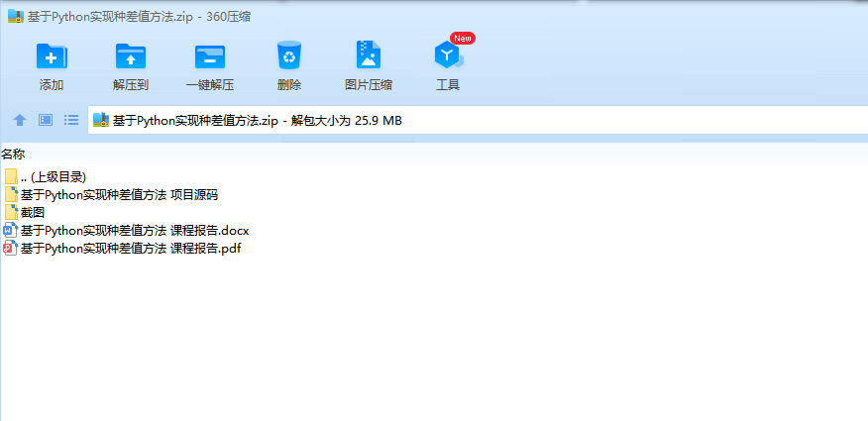Screen dimensions: 868x421
Task: Open the 工具 (Tools) icon
Action: click(x=448, y=55)
